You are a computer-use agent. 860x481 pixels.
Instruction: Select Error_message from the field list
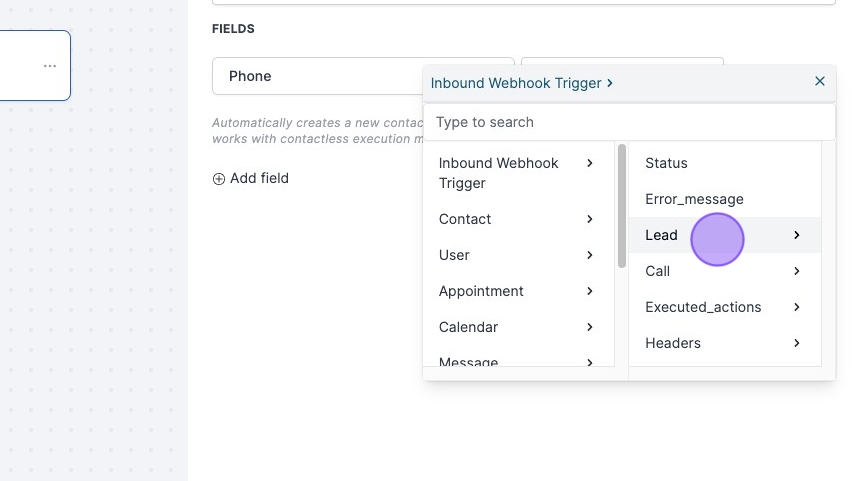[x=694, y=199]
